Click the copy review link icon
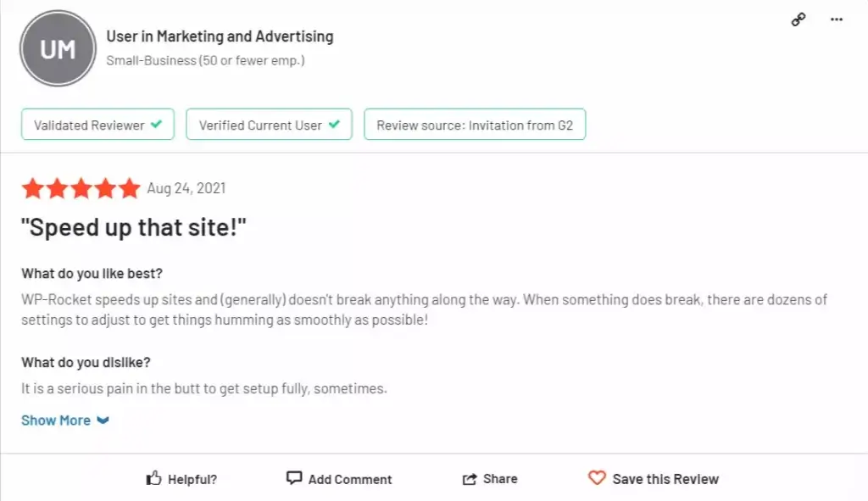868x501 pixels. 798,19
